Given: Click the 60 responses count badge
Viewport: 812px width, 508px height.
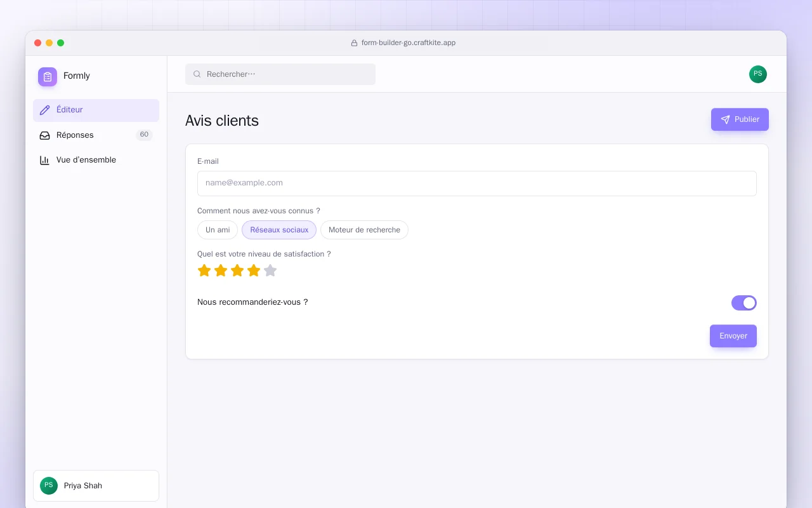Looking at the screenshot, I should tap(144, 135).
